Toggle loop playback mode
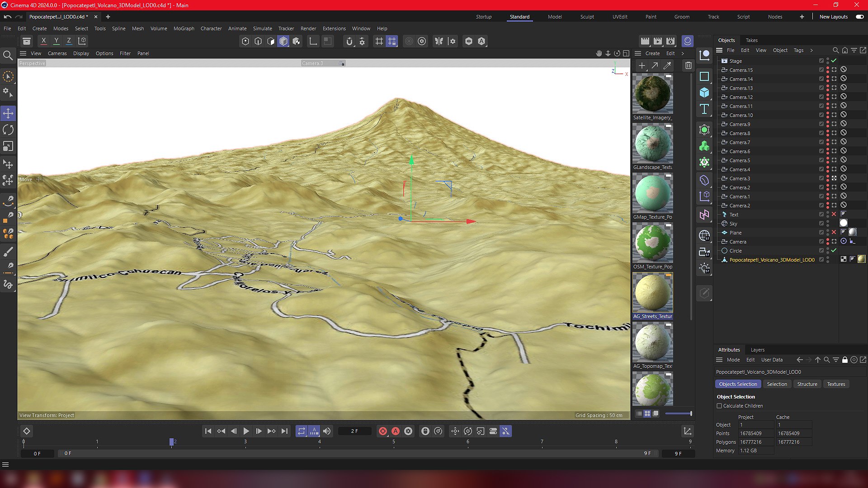 click(302, 432)
